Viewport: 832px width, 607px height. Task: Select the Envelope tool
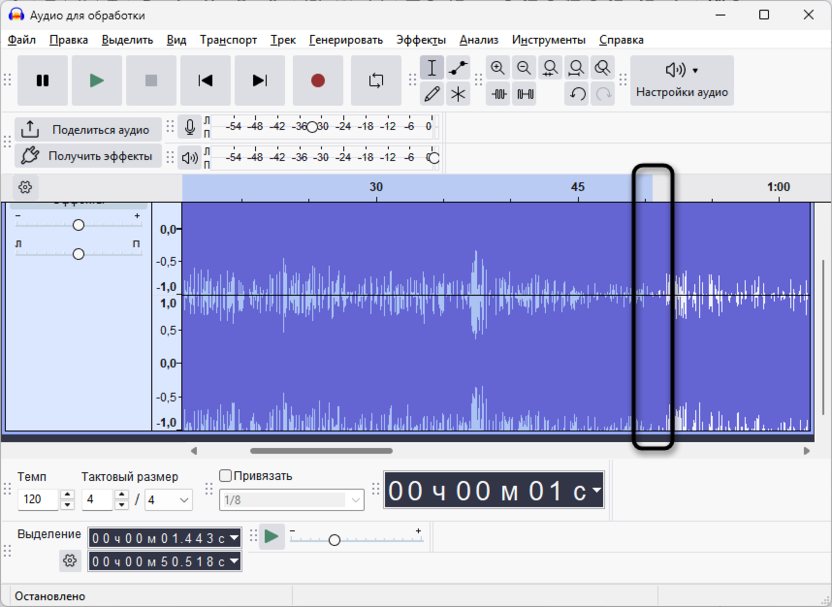click(458, 68)
